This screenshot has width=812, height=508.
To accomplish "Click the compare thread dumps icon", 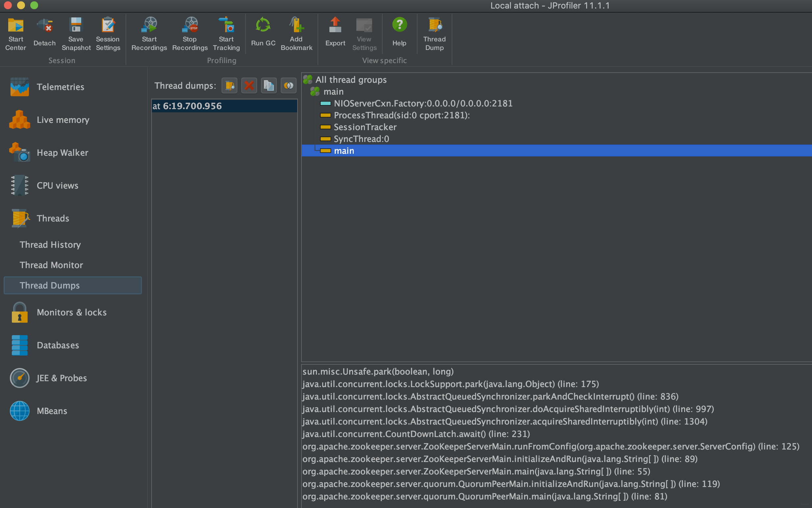I will click(x=288, y=86).
